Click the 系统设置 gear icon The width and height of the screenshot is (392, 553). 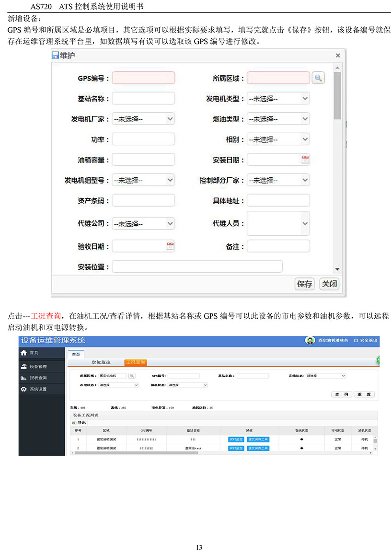[23, 389]
